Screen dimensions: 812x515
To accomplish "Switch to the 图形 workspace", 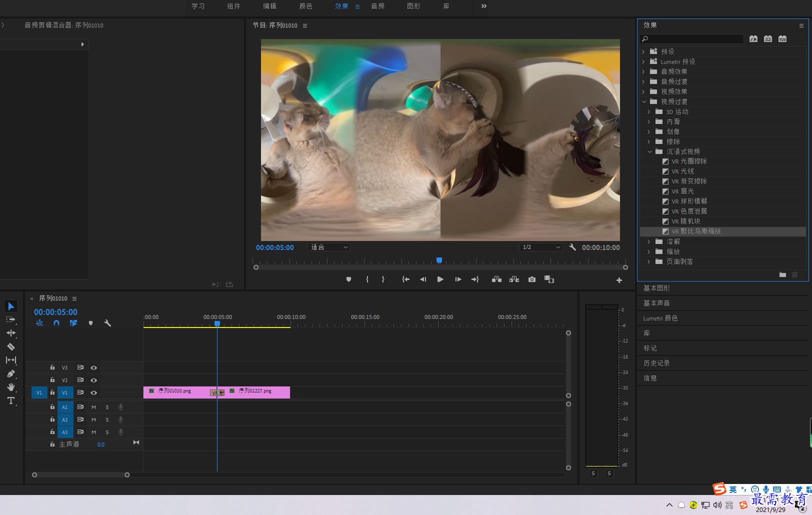I will tap(414, 6).
